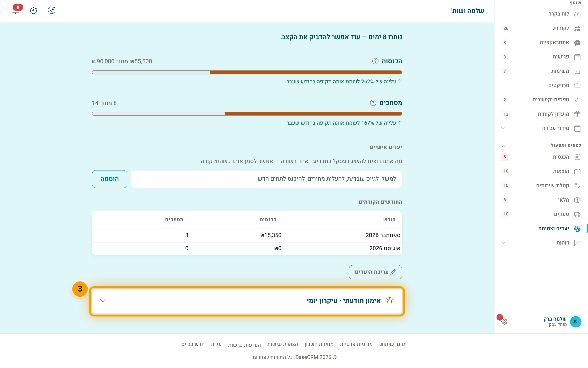Viewport: 588px width, 368px height.
Task: Click the פגישות calendar icon
Action: tap(577, 57)
